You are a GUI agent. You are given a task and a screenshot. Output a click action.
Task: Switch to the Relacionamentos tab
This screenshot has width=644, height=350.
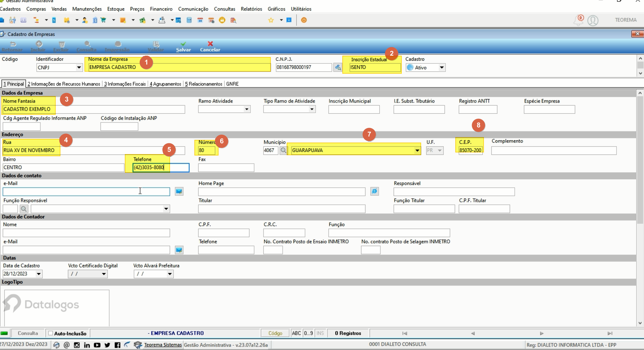(x=204, y=84)
